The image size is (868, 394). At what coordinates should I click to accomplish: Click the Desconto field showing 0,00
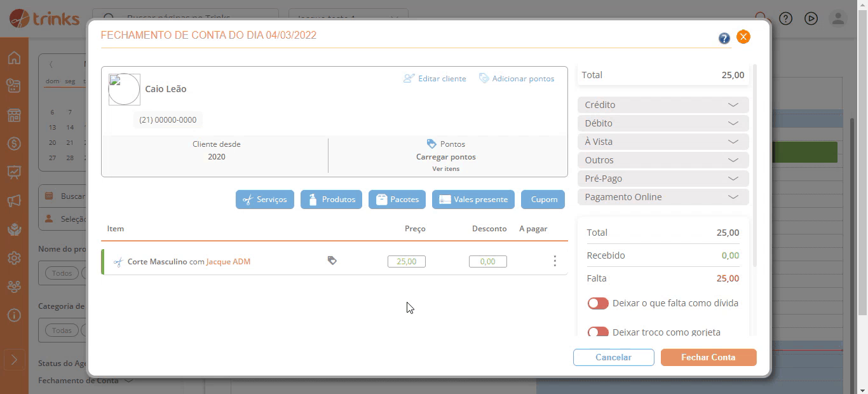488,261
